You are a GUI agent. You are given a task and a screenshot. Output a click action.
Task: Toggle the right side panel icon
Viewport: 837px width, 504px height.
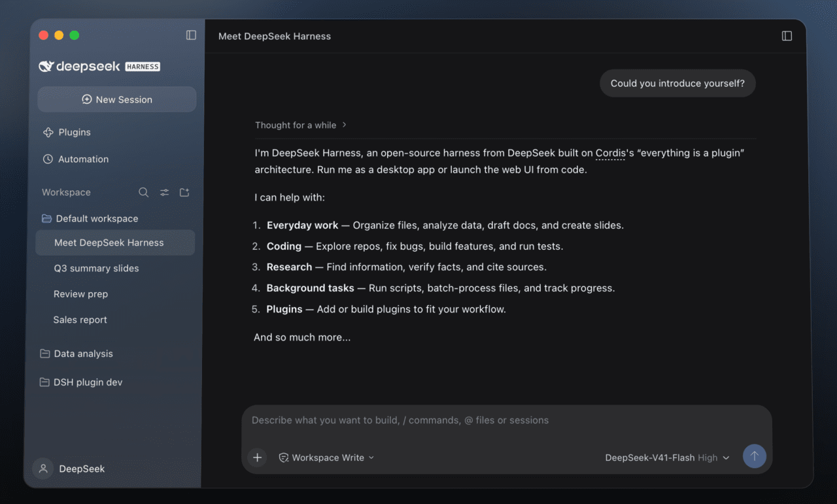pos(787,36)
